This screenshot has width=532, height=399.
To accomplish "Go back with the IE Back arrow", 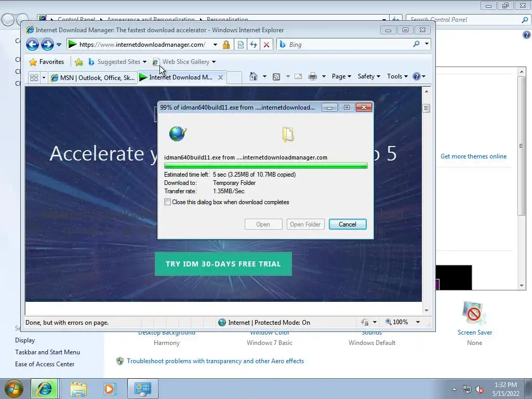I will click(x=32, y=45).
